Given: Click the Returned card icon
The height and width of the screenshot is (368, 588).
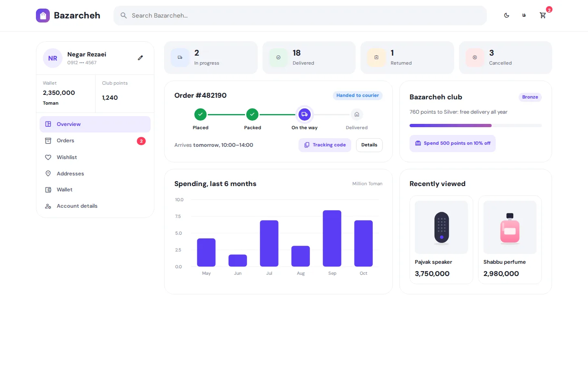Looking at the screenshot, I should point(376,58).
